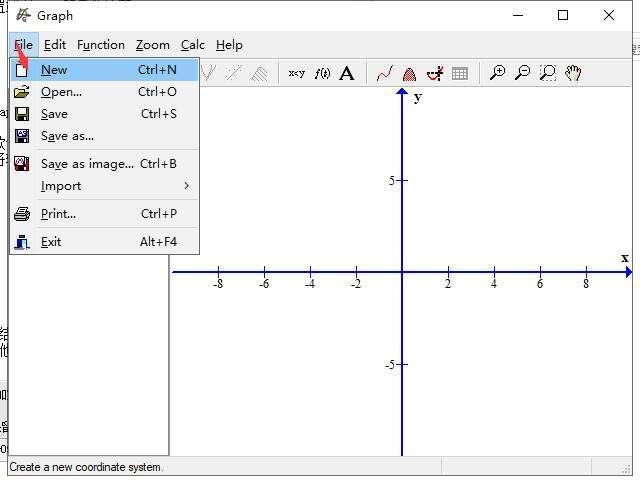Open the Help menu
640x483 pixels.
point(229,45)
